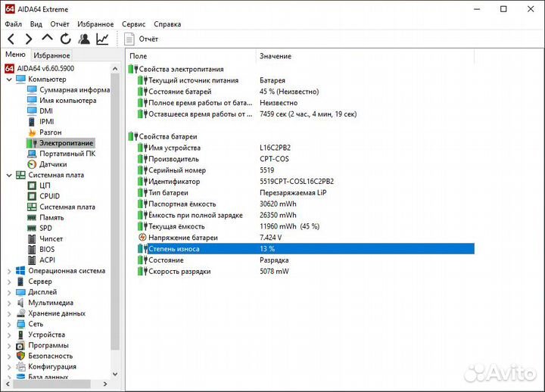Viewport: 545px width, 392px height.
Task: Click the SPD memory icon
Action: tap(32, 229)
